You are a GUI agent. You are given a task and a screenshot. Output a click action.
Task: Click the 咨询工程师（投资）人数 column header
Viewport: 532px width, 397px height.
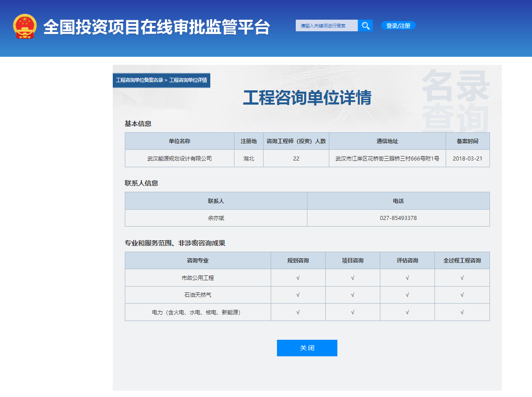[296, 141]
